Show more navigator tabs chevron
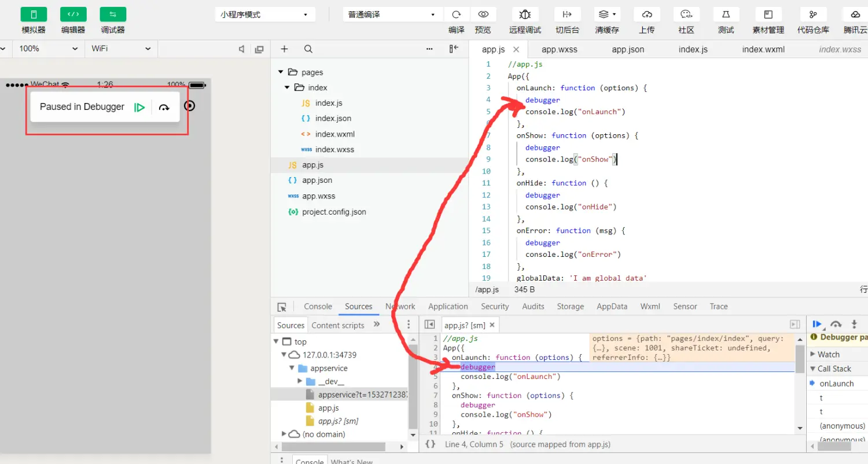This screenshot has height=464, width=868. coord(377,325)
